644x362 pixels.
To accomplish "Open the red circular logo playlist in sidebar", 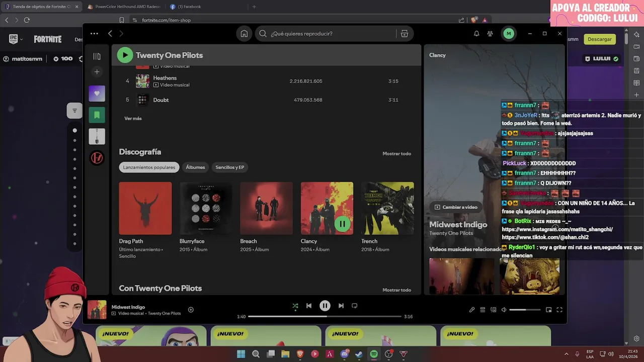I will pyautogui.click(x=97, y=158).
